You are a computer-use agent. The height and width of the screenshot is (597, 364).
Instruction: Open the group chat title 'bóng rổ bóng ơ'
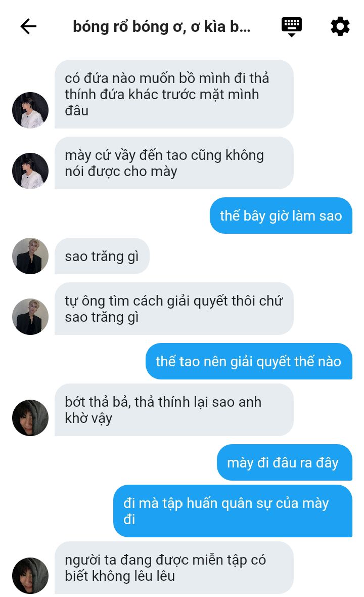(x=162, y=27)
